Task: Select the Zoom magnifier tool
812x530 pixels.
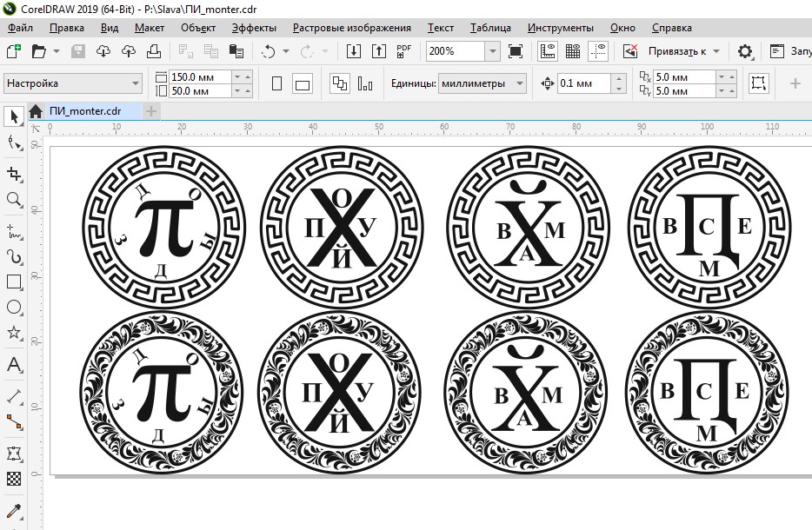Action: point(14,200)
